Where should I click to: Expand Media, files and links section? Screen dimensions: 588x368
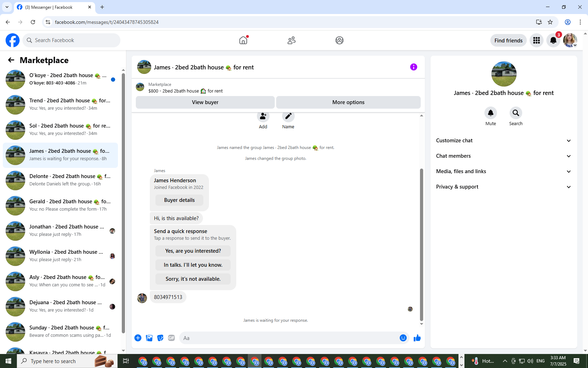click(504, 171)
